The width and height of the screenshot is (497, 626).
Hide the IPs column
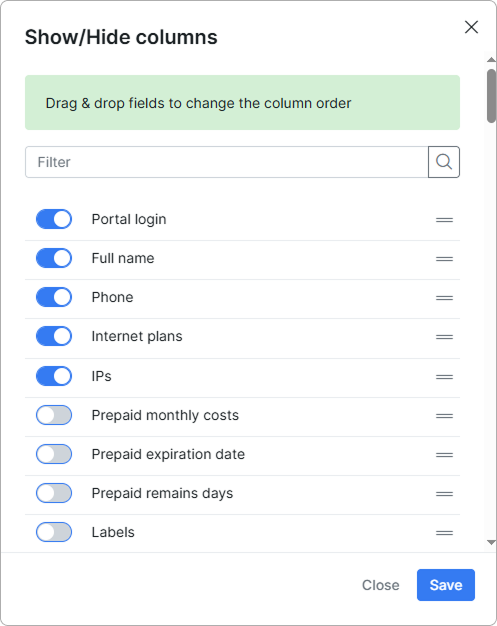(54, 376)
